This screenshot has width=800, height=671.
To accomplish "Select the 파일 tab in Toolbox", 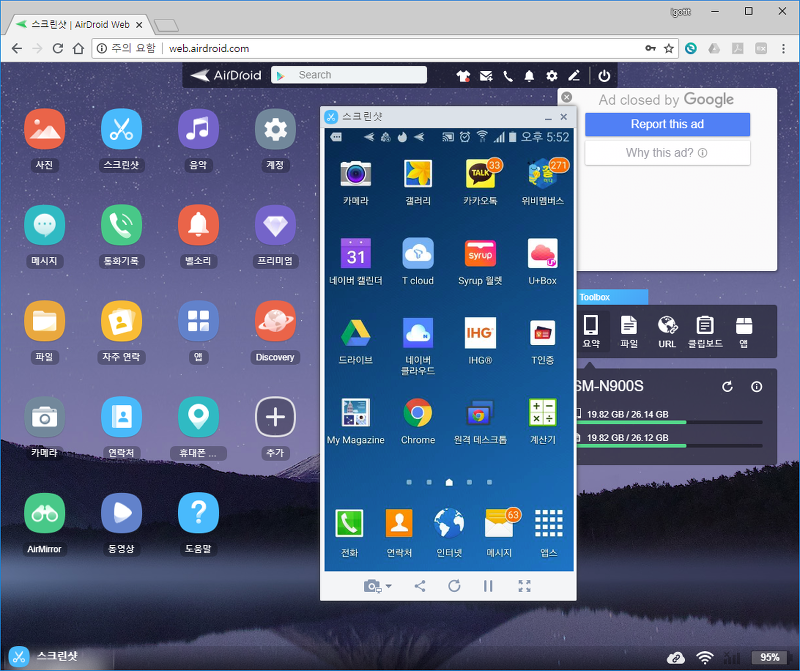I will pyautogui.click(x=629, y=331).
